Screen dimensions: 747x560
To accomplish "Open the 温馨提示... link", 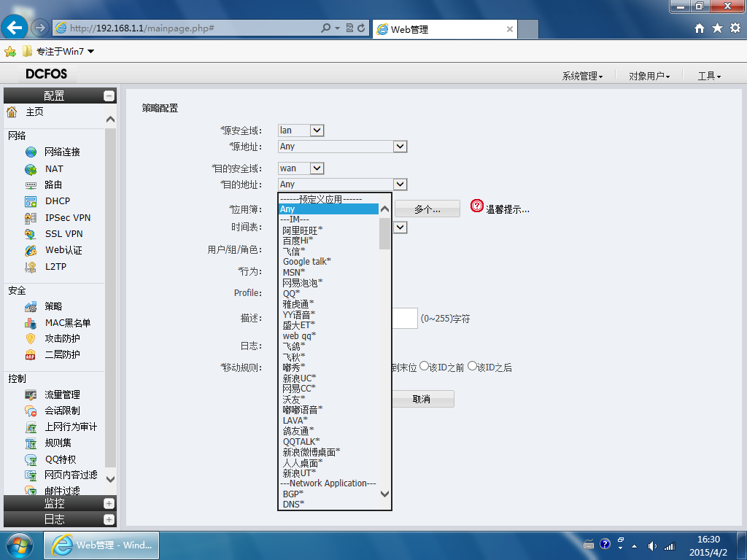I will coord(508,209).
